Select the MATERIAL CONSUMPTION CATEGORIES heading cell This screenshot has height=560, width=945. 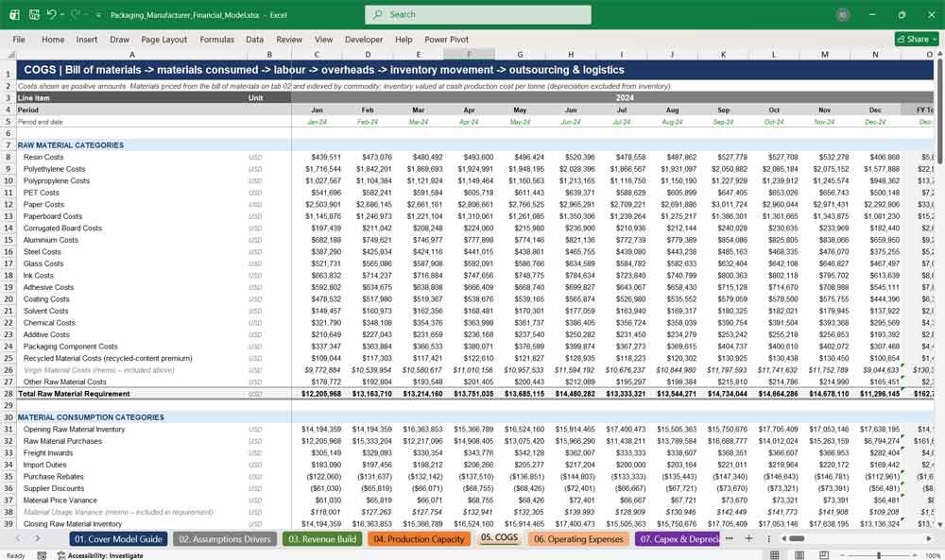click(x=132, y=417)
